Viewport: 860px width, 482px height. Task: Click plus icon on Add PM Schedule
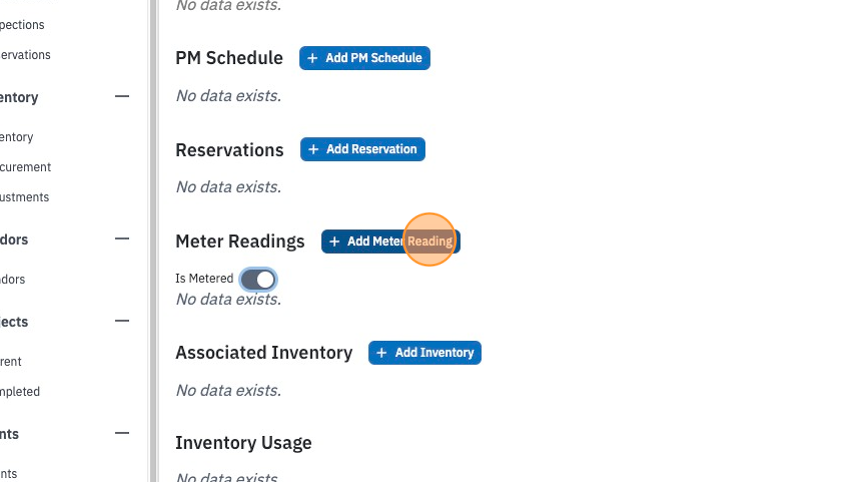312,58
